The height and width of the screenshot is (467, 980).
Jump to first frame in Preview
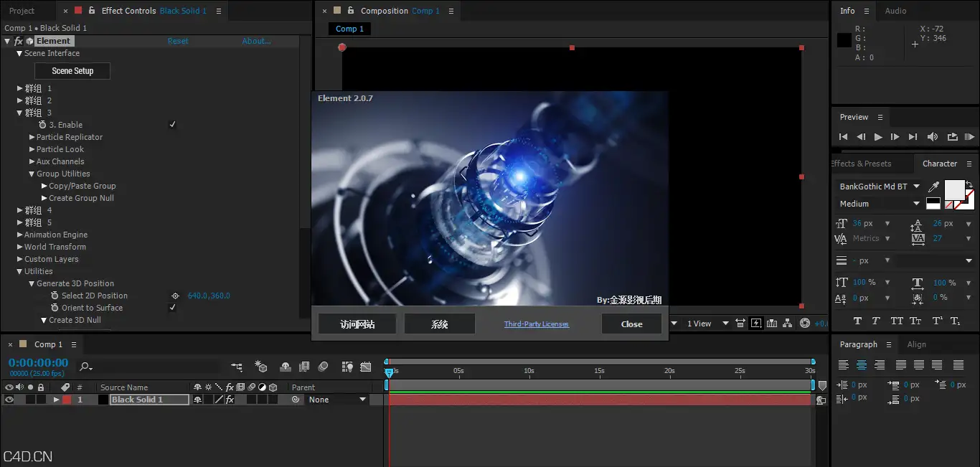tap(843, 137)
